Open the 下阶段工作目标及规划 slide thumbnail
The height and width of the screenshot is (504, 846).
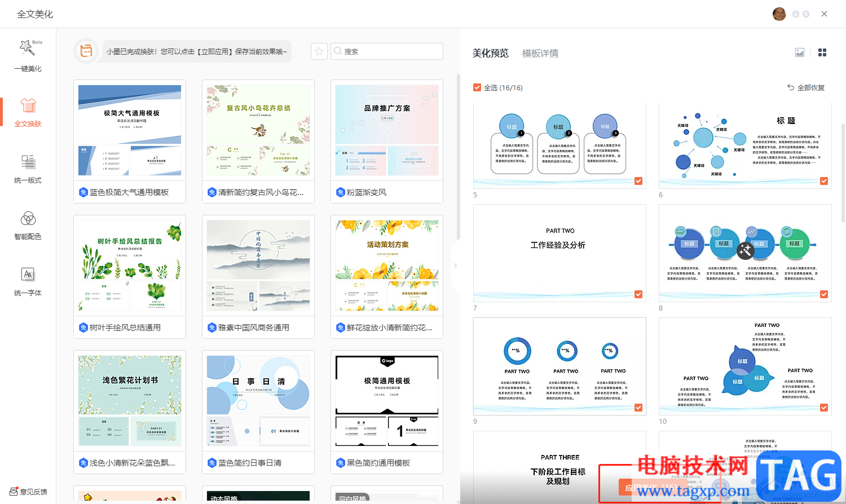point(559,467)
